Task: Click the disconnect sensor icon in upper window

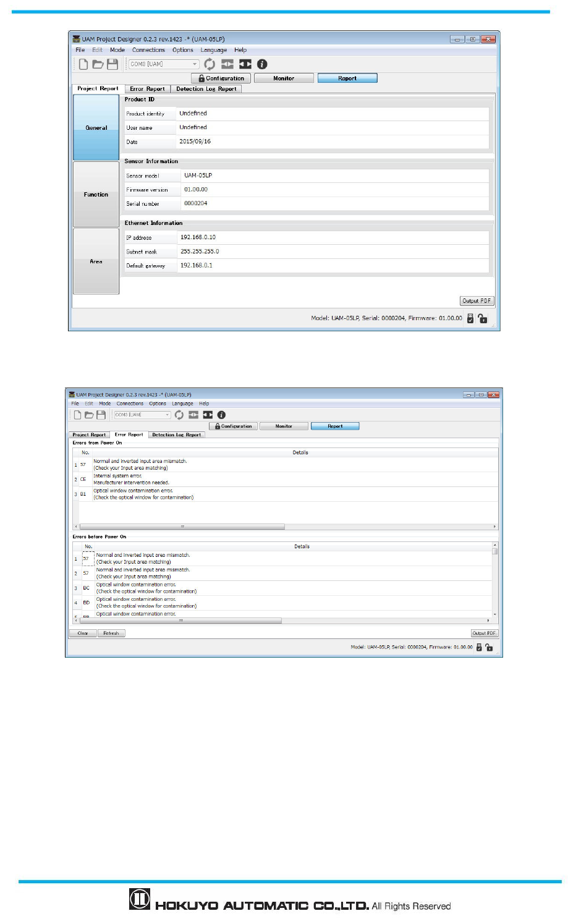Action: pyautogui.click(x=245, y=64)
